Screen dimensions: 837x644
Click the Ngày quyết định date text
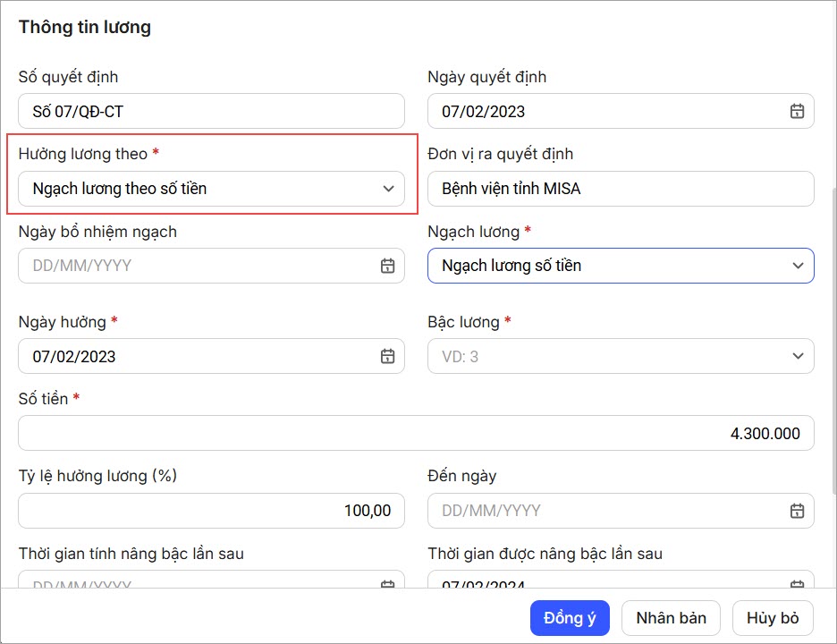[x=484, y=112]
